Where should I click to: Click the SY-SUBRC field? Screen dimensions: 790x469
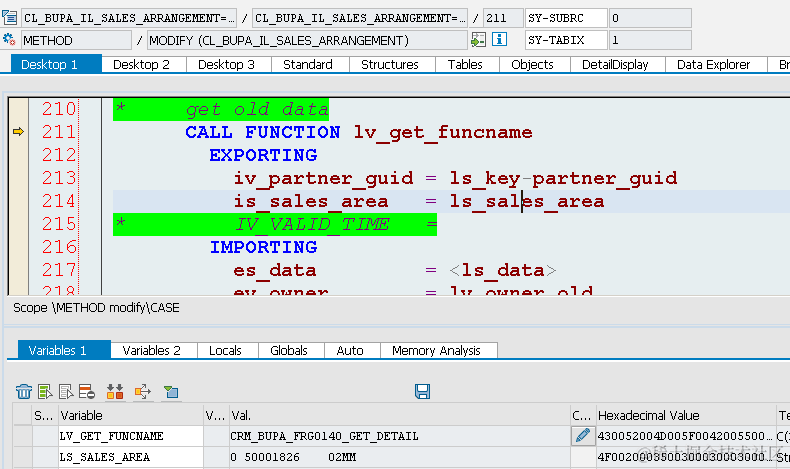point(566,18)
